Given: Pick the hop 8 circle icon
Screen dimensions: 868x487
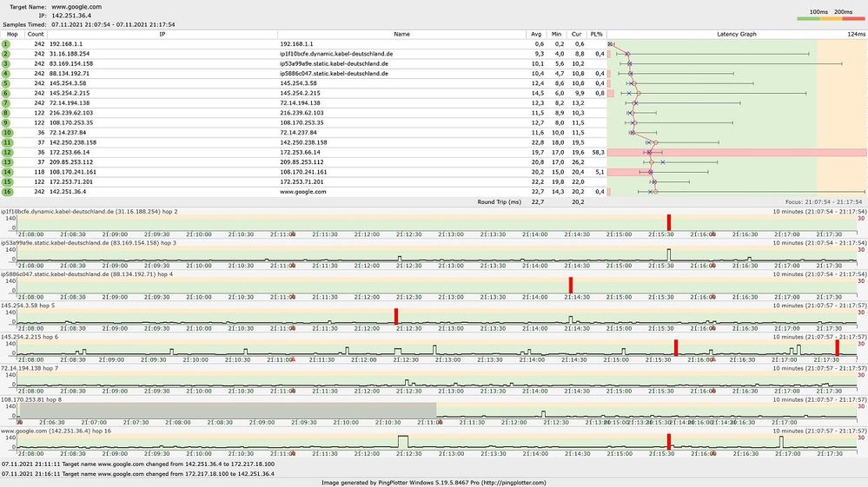Looking at the screenshot, I should (x=6, y=114).
